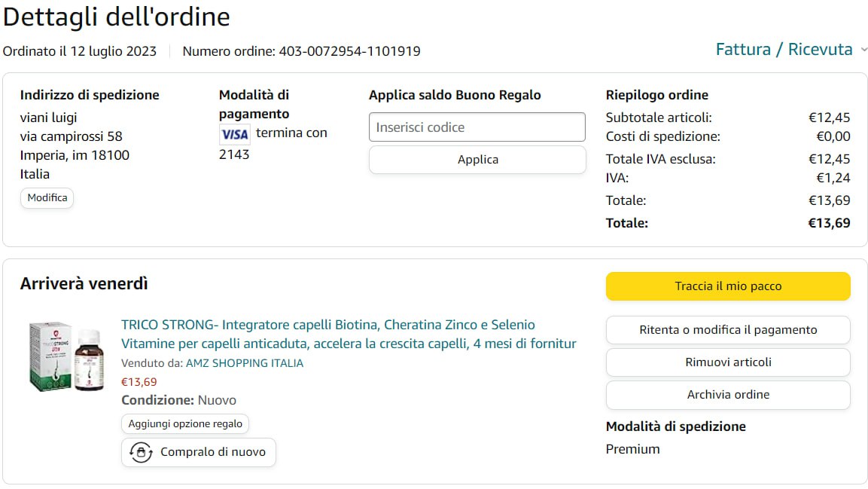Click Modifica under the shipping address
Screen dimensions: 868x489
(x=47, y=198)
